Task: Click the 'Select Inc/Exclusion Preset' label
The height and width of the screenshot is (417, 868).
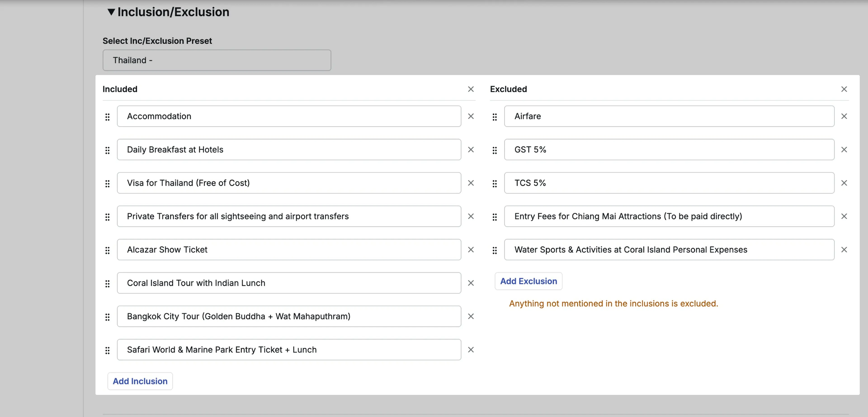Action: [157, 41]
